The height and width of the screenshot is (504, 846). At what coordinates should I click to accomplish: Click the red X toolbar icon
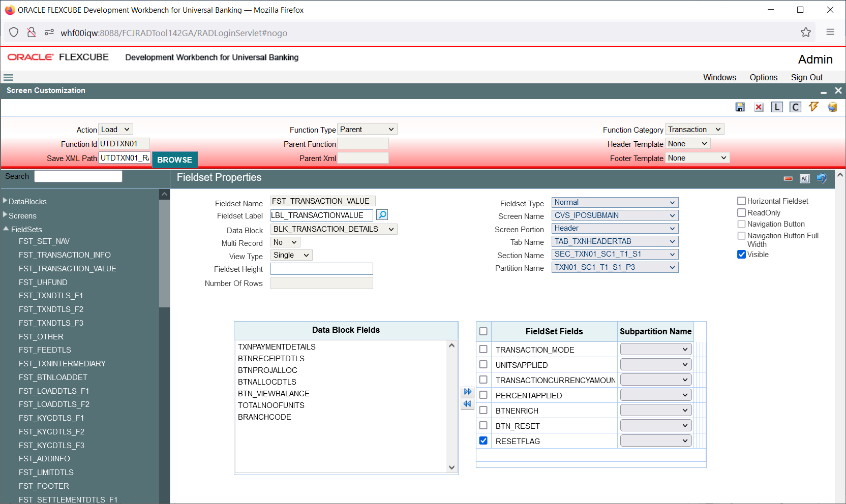tap(759, 107)
